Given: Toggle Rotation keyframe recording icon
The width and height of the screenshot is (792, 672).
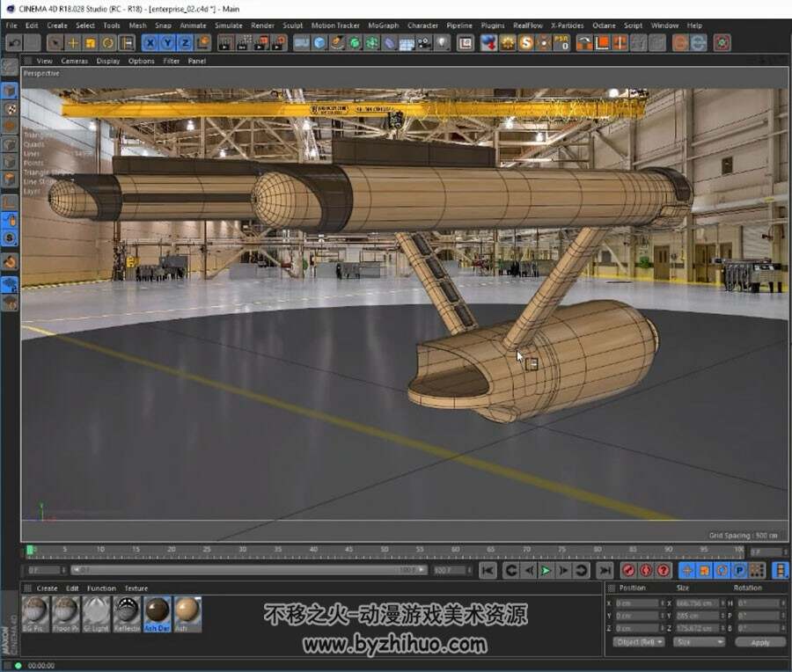Looking at the screenshot, I should tap(722, 571).
